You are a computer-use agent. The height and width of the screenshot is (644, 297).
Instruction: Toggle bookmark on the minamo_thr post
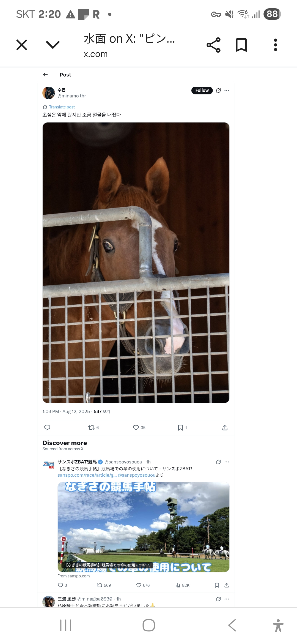tap(182, 427)
